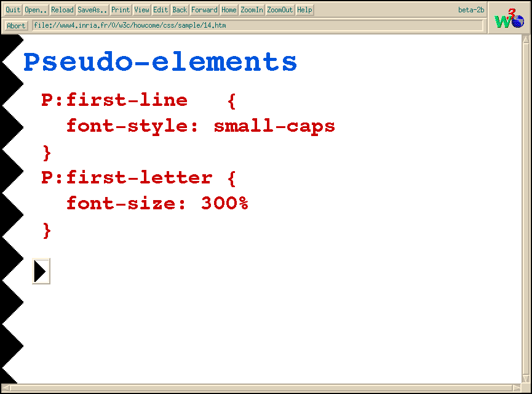The image size is (532, 394).
Task: Go Back to the previous page
Action: [x=180, y=10]
